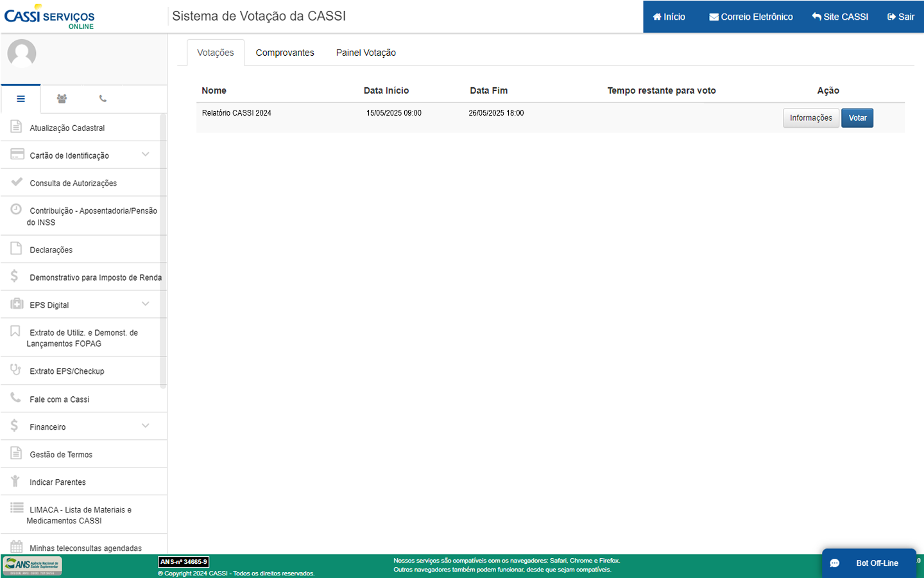
Task: Click the LIMACA list icon
Action: point(17,507)
